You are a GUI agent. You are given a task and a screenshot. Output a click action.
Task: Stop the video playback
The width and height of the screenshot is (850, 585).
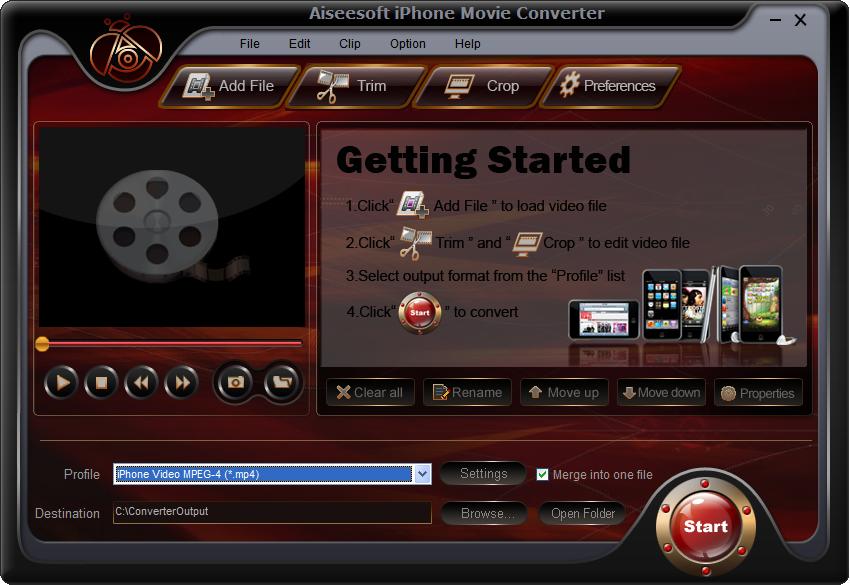101,383
